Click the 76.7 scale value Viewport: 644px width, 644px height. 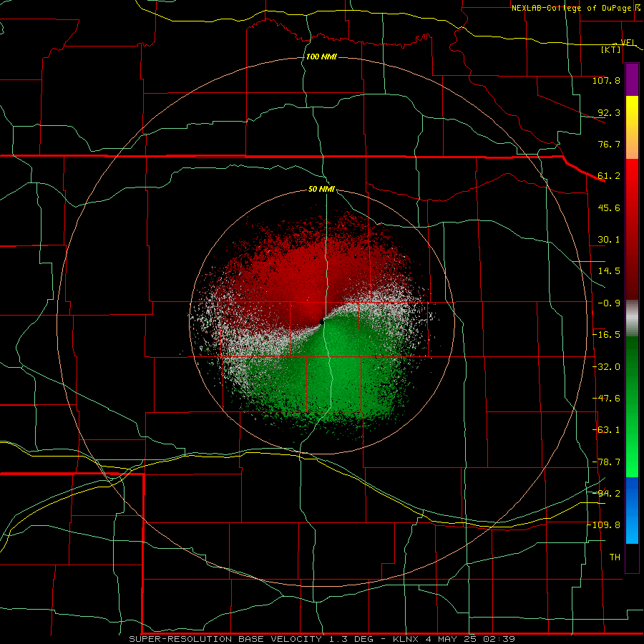point(609,144)
